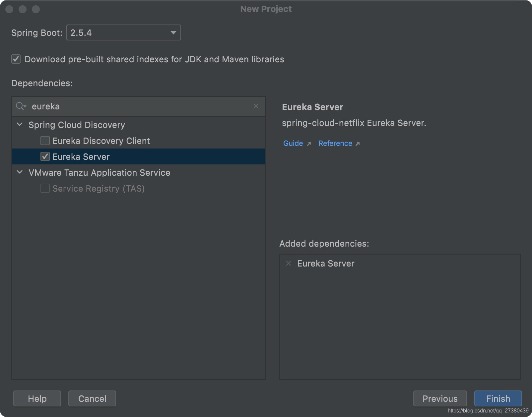Collapse the VMware Tanzu Application Service group

(20, 172)
